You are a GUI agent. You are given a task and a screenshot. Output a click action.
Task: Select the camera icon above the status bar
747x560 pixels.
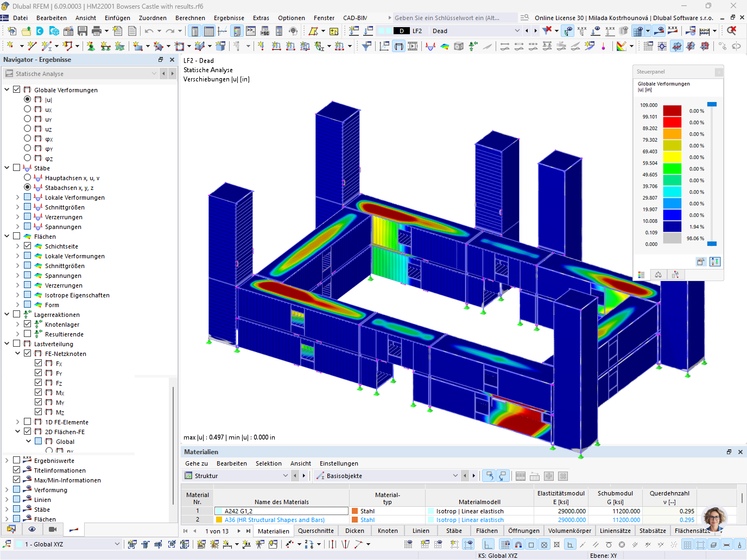[x=52, y=530]
